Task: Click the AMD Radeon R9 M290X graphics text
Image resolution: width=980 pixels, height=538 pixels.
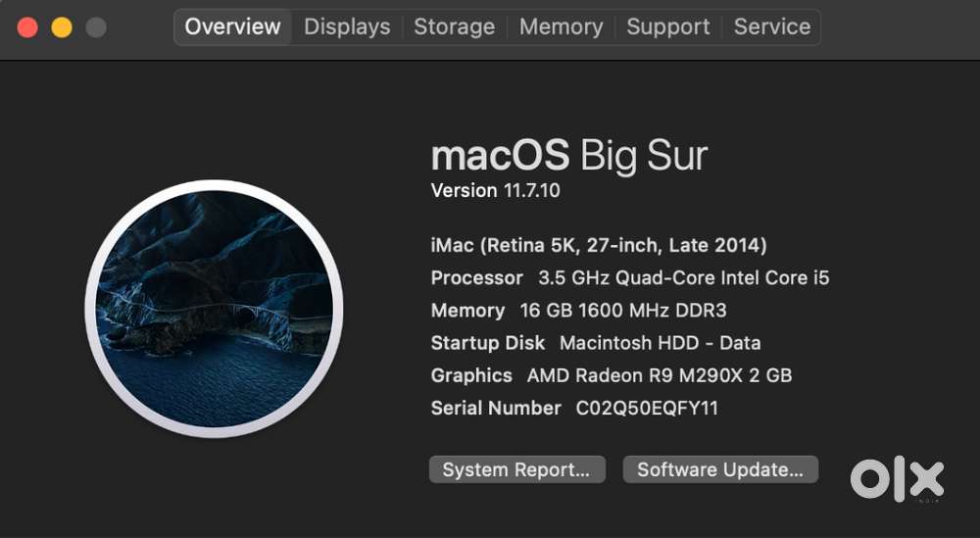Action: pyautogui.click(x=659, y=375)
